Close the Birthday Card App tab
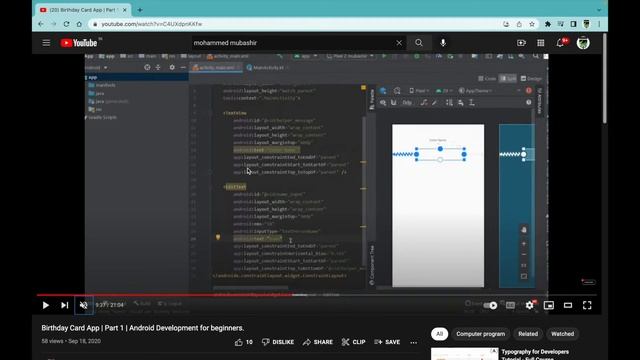Image resolution: width=640 pixels, height=360 pixels. coord(124,10)
